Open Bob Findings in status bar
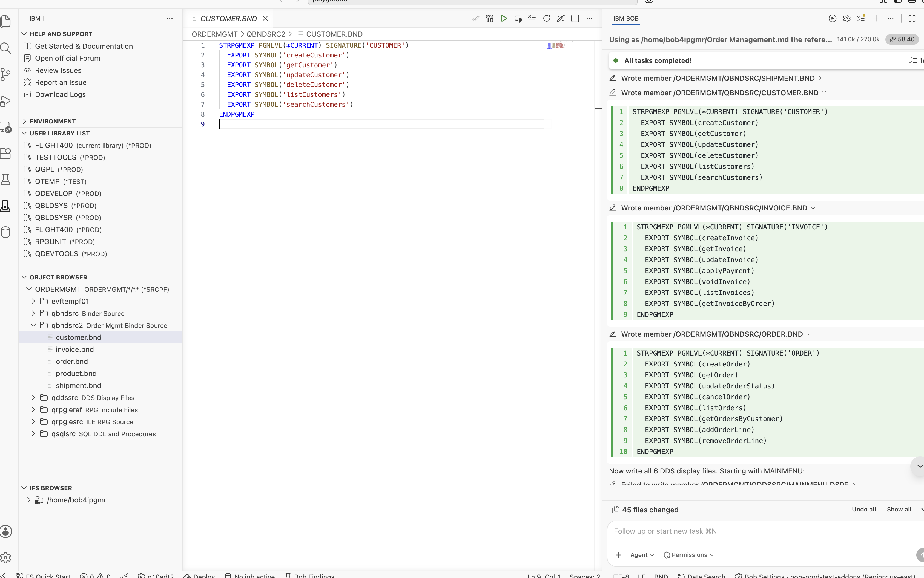The image size is (924, 578). click(x=310, y=575)
